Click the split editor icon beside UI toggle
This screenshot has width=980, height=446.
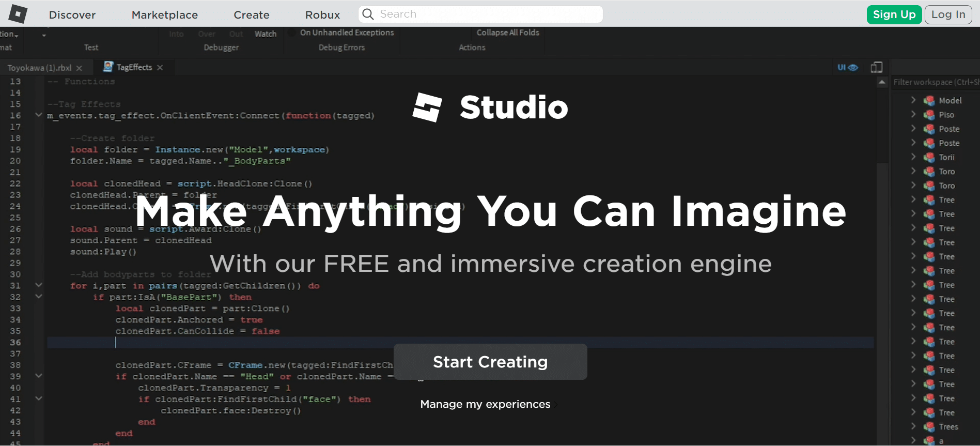tap(877, 67)
